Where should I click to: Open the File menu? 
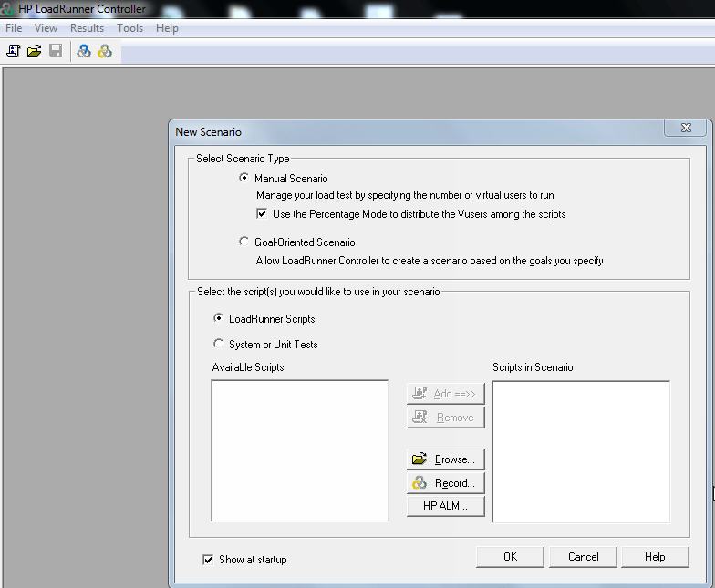tap(14, 28)
